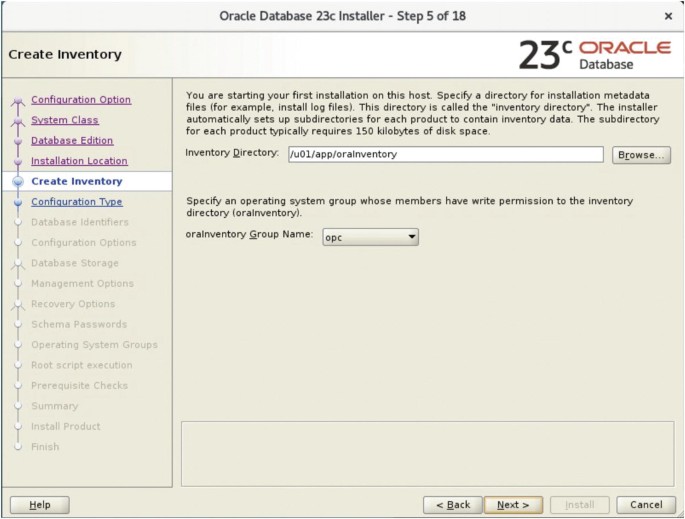Open the System Class step link

[65, 120]
